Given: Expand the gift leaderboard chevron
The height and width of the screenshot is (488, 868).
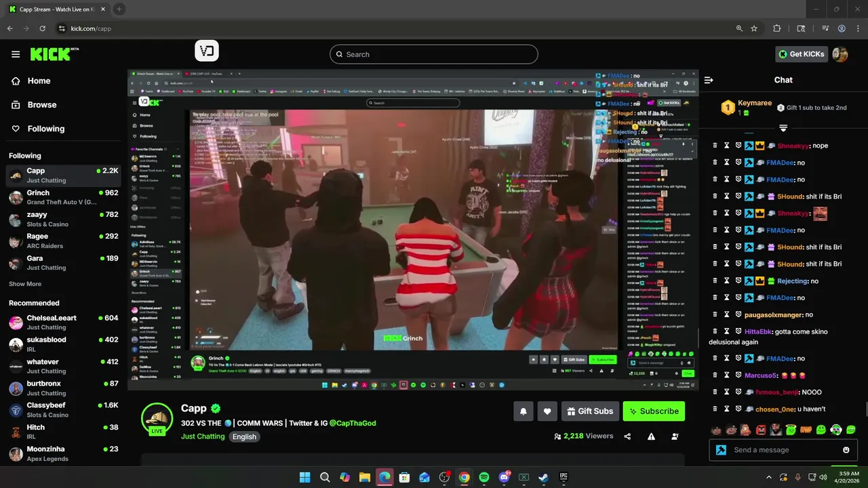Looking at the screenshot, I should point(783,127).
